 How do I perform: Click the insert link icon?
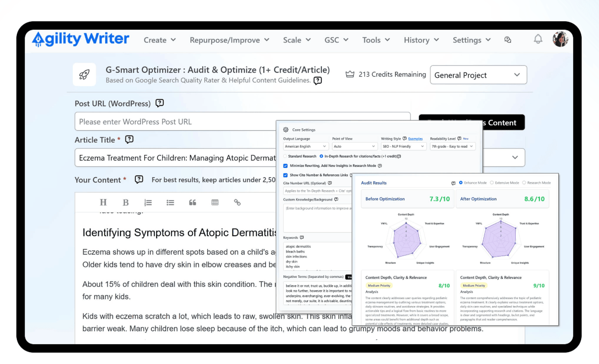[237, 203]
